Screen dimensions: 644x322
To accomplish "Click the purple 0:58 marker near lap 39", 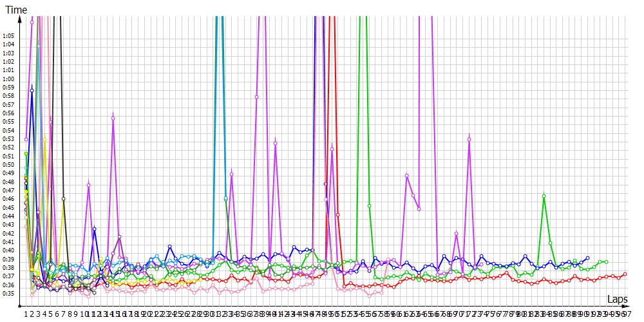I will click(256, 97).
